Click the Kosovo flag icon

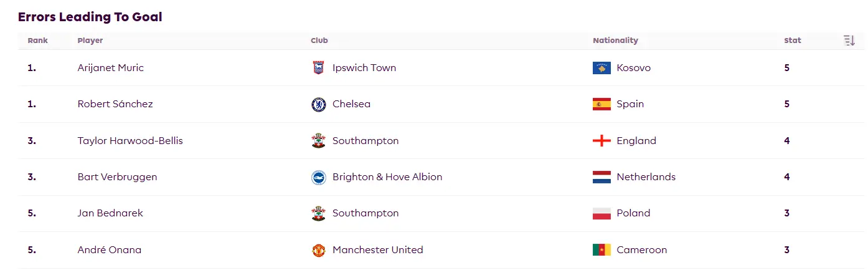coord(601,68)
